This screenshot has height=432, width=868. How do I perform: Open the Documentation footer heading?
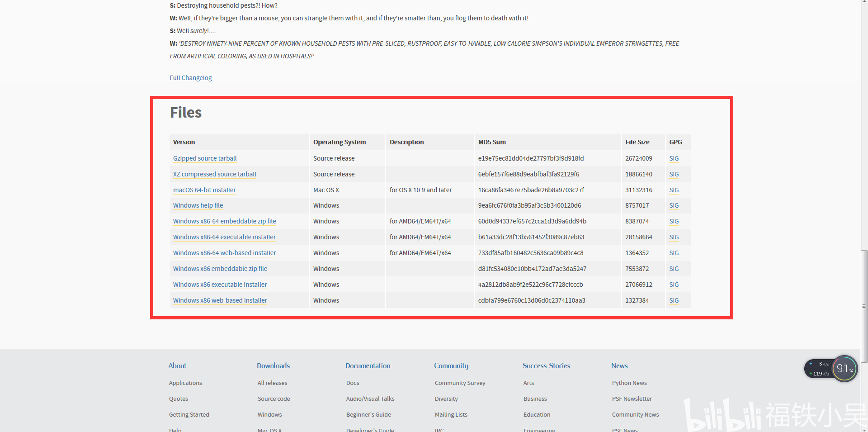coord(368,366)
